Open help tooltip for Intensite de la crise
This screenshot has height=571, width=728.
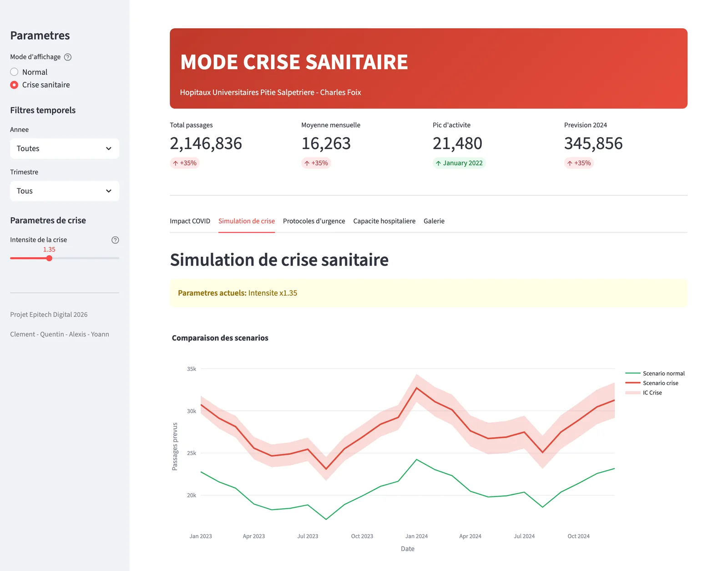(x=115, y=240)
